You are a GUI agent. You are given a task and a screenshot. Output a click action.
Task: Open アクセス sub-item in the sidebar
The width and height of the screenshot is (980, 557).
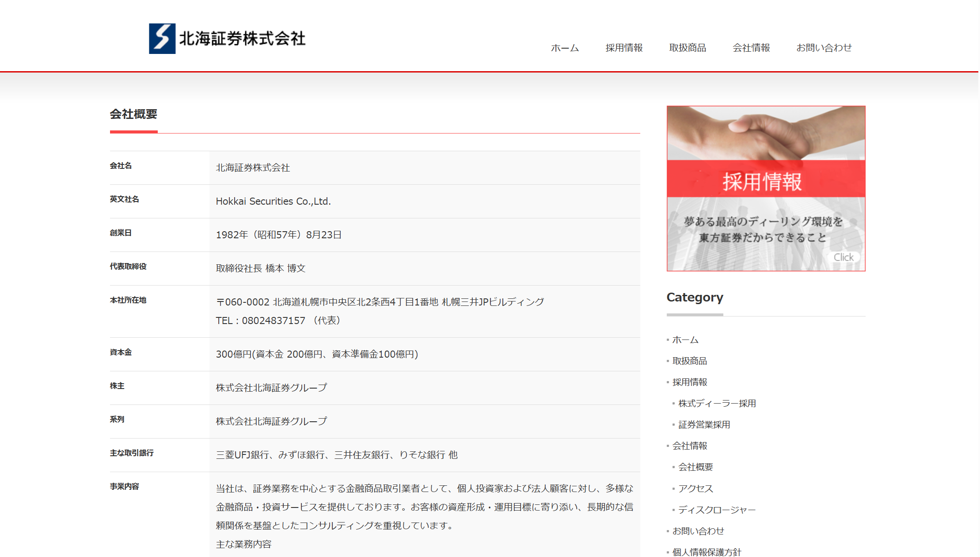tap(696, 489)
